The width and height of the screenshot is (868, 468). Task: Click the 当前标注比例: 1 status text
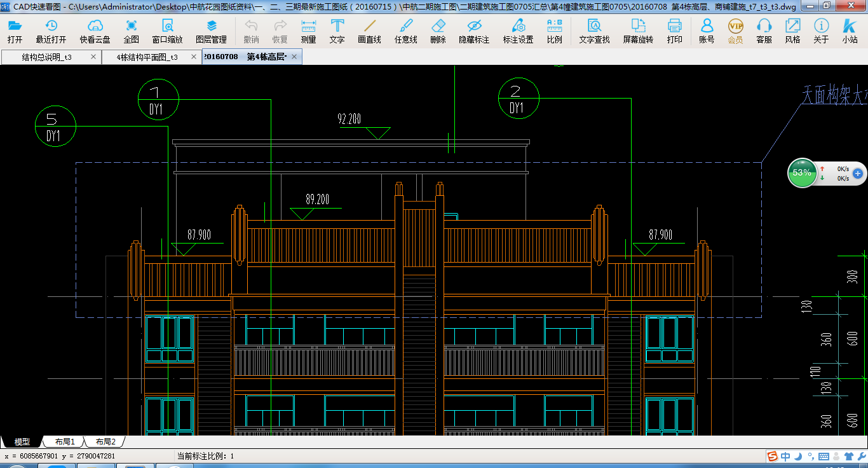(x=205, y=456)
